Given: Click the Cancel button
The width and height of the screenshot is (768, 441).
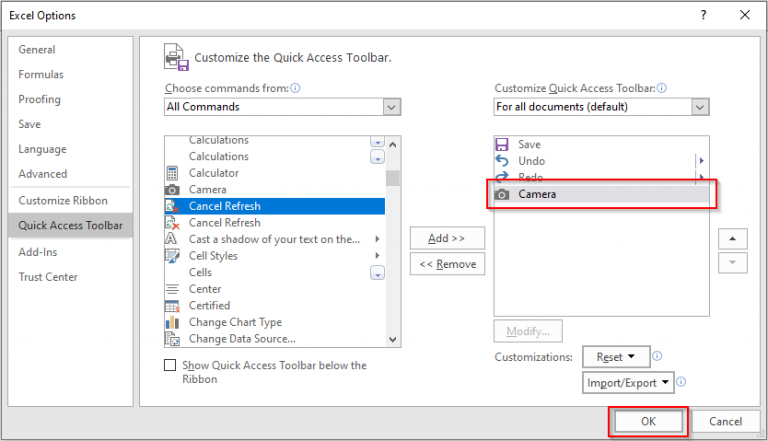Looking at the screenshot, I should point(725,421).
